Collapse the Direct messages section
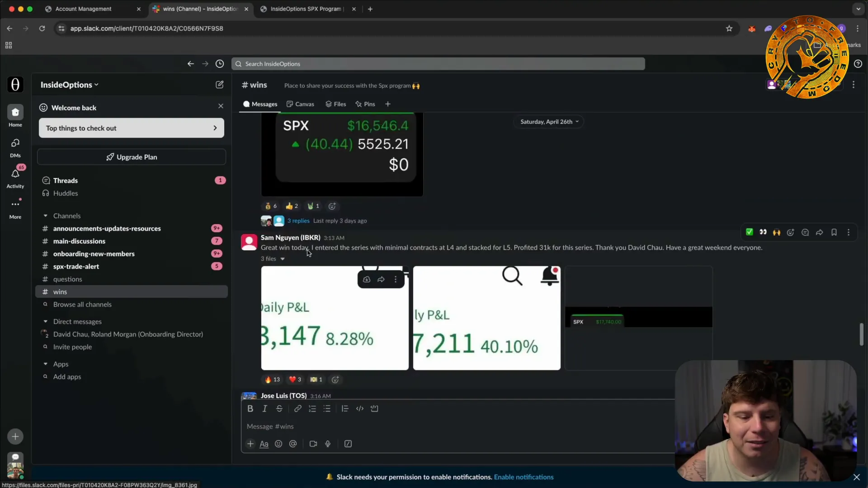The height and width of the screenshot is (488, 868). tap(45, 322)
